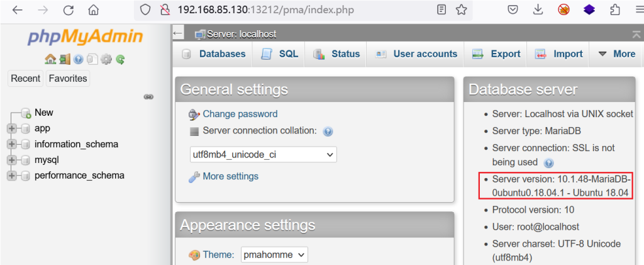Expand the mysql database node
The width and height of the screenshot is (644, 265).
tap(11, 161)
